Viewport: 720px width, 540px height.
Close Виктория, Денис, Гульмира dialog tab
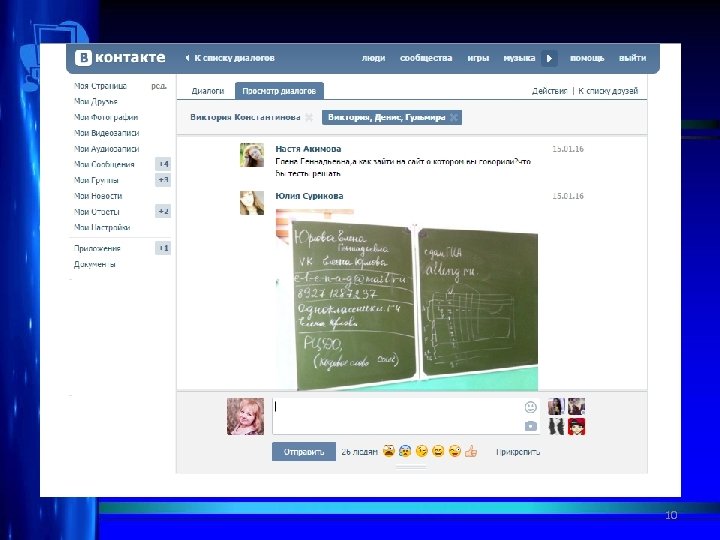[454, 118]
